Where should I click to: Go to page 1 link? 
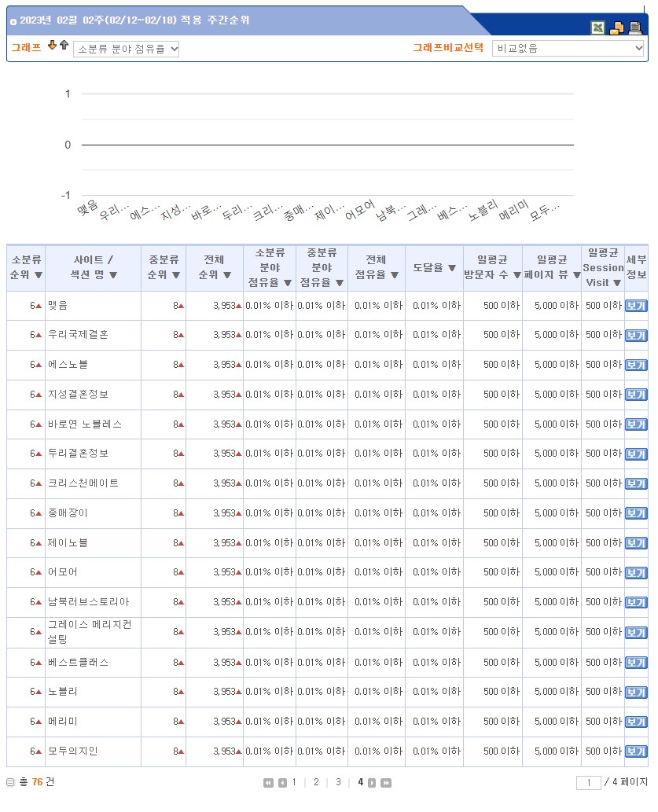[294, 782]
